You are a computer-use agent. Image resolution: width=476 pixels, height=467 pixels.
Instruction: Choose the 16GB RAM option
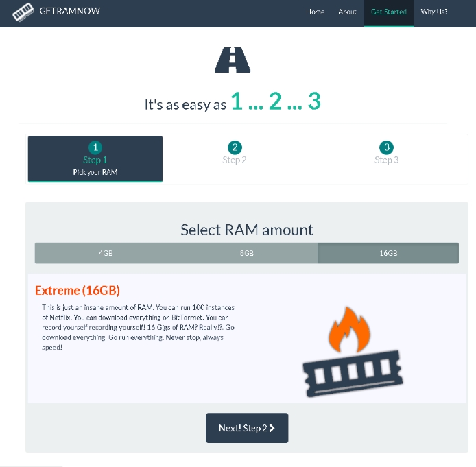[x=388, y=253]
